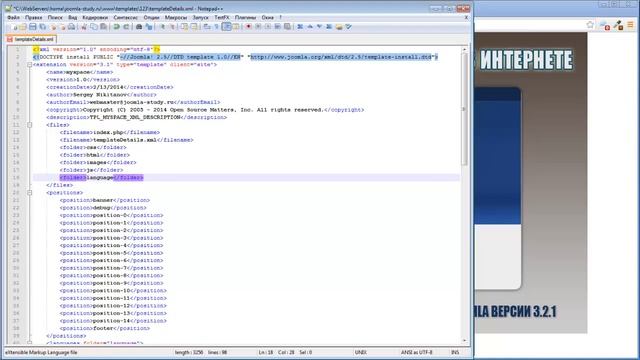Click UNIX line ending in status bar

pyautogui.click(x=361, y=352)
